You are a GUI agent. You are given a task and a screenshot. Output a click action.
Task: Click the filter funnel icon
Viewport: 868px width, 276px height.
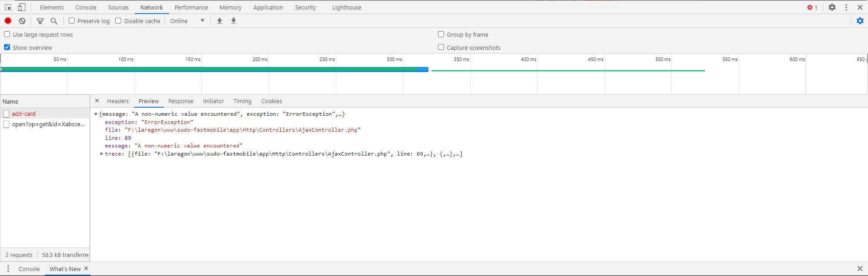point(40,21)
